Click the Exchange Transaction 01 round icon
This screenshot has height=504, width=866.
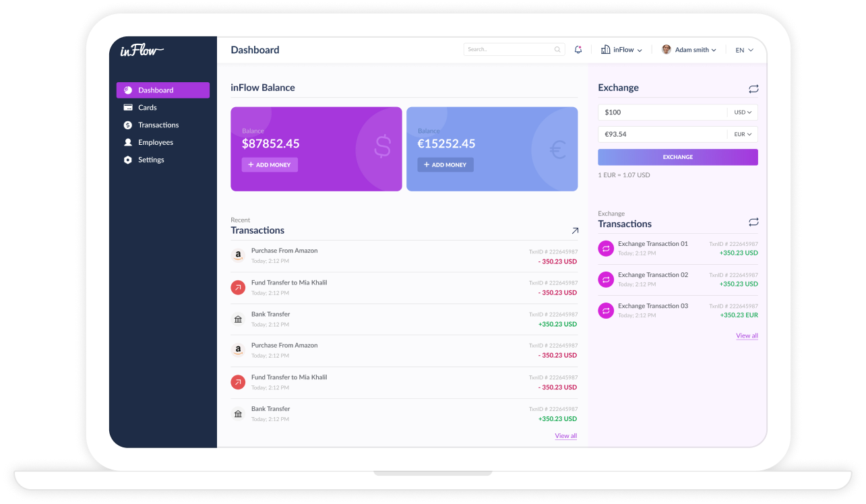(606, 249)
